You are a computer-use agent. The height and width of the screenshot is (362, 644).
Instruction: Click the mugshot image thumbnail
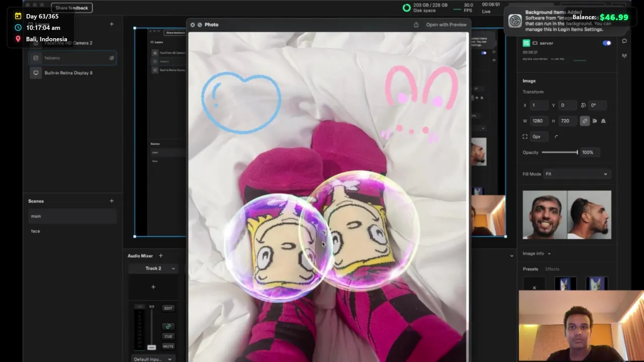pos(567,215)
